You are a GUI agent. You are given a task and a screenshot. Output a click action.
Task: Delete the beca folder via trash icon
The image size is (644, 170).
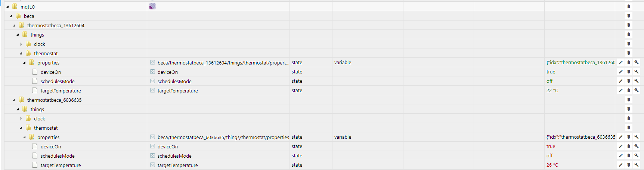coord(629,16)
